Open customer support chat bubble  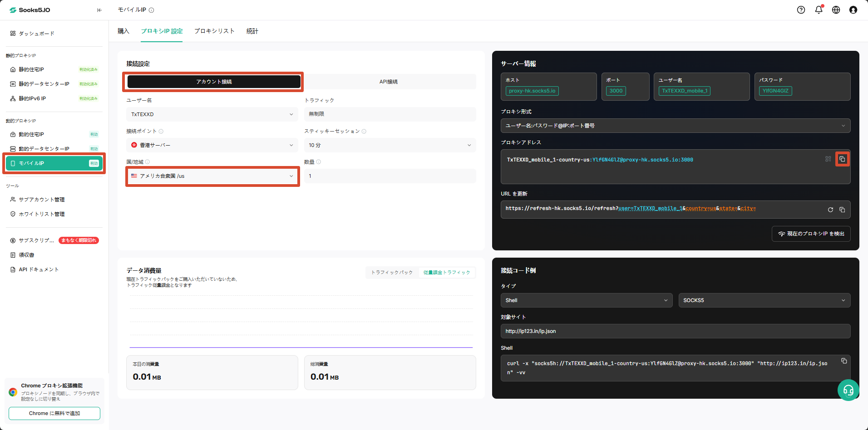(848, 390)
